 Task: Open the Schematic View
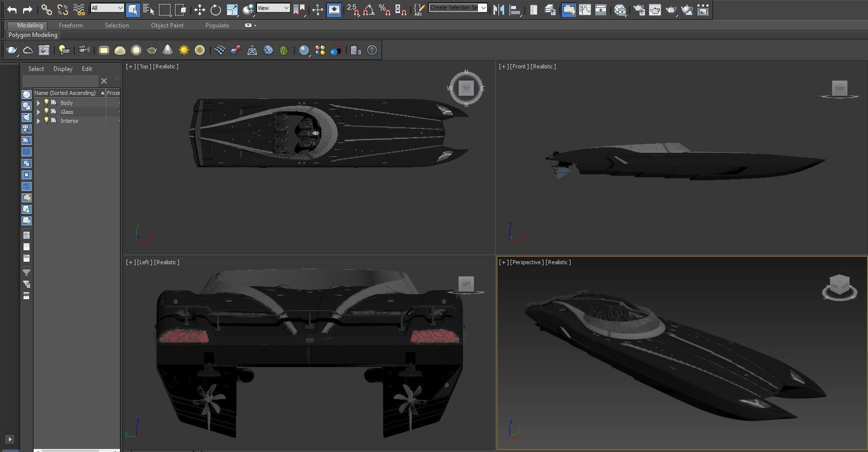[601, 9]
